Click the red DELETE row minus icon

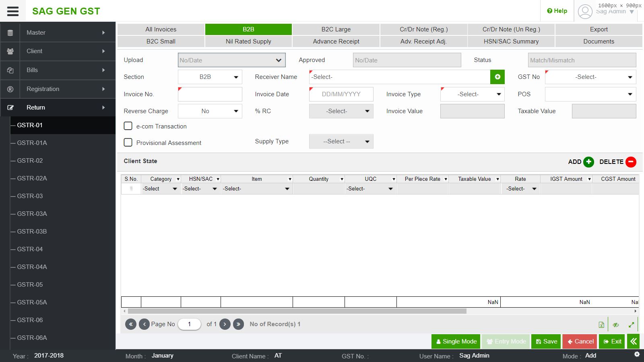click(x=631, y=162)
